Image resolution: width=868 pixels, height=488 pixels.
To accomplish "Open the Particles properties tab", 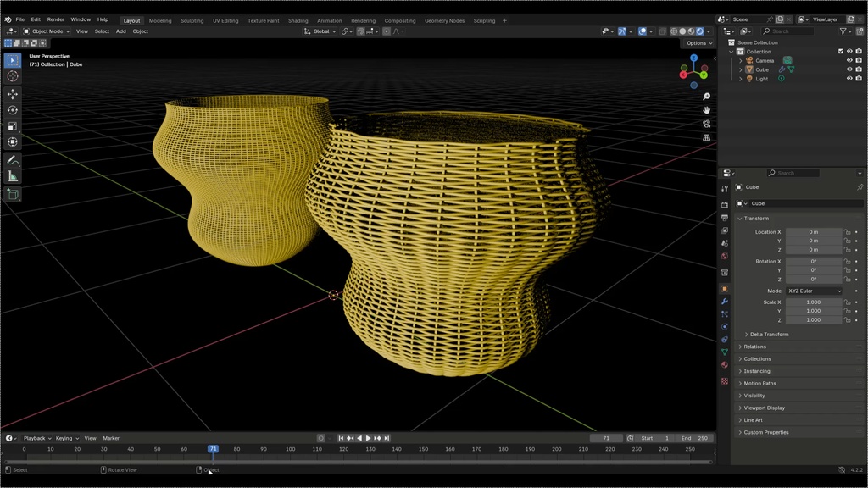I will pos(725,314).
